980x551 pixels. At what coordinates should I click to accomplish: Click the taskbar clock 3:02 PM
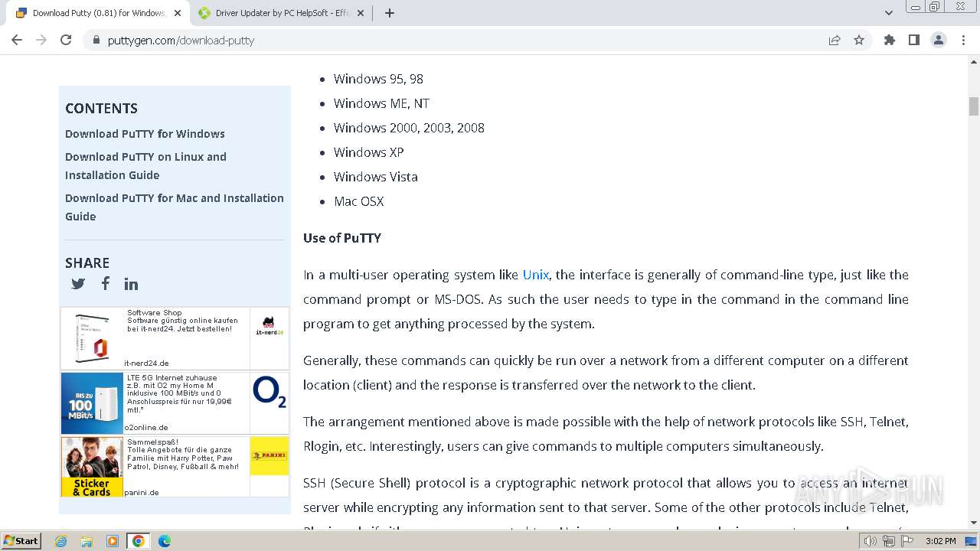pyautogui.click(x=941, y=541)
